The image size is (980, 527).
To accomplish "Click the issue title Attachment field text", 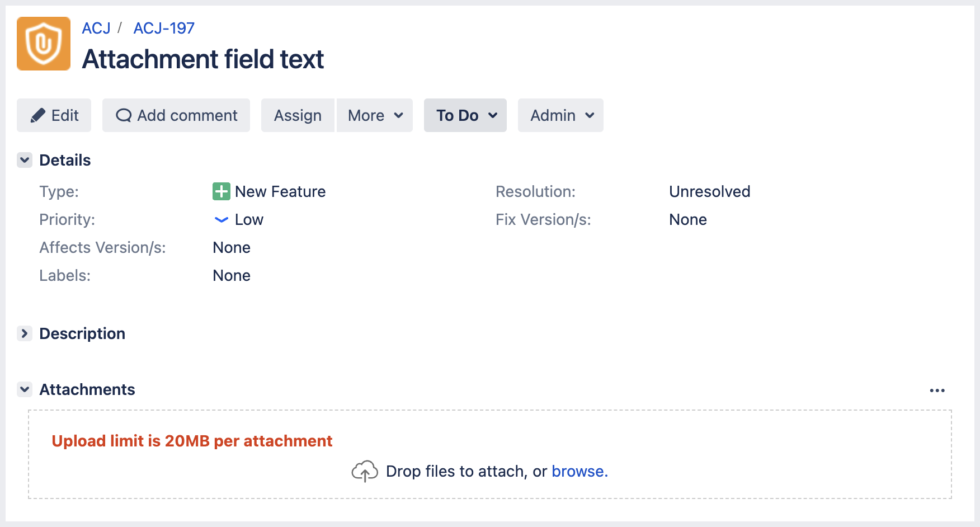I will point(204,59).
